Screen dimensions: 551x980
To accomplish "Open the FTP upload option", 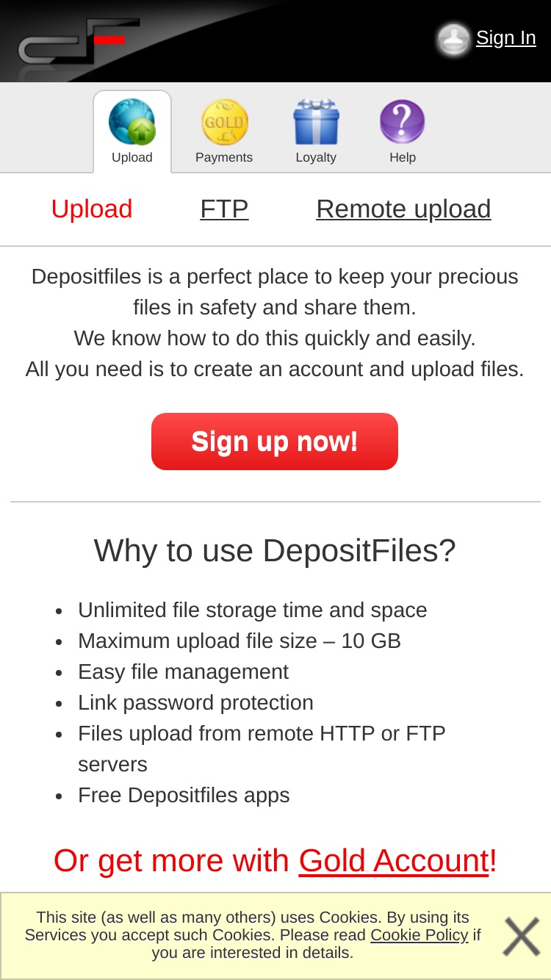I will [224, 209].
